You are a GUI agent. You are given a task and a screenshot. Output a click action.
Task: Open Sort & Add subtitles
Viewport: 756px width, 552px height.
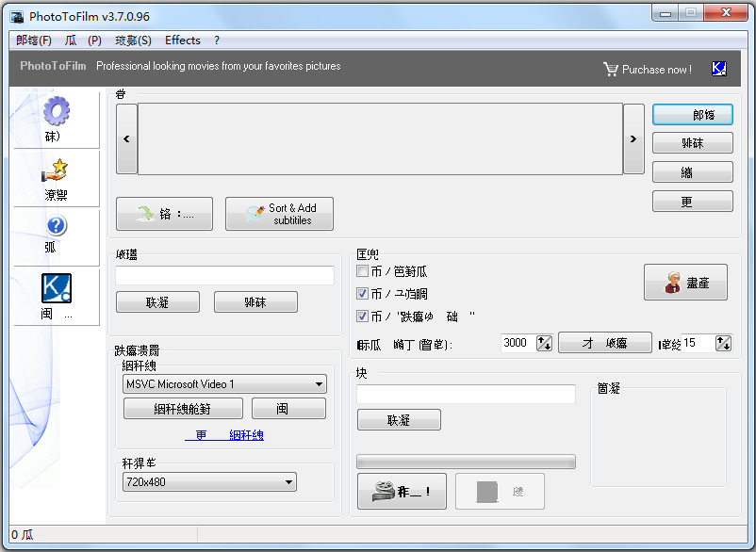coord(279,214)
